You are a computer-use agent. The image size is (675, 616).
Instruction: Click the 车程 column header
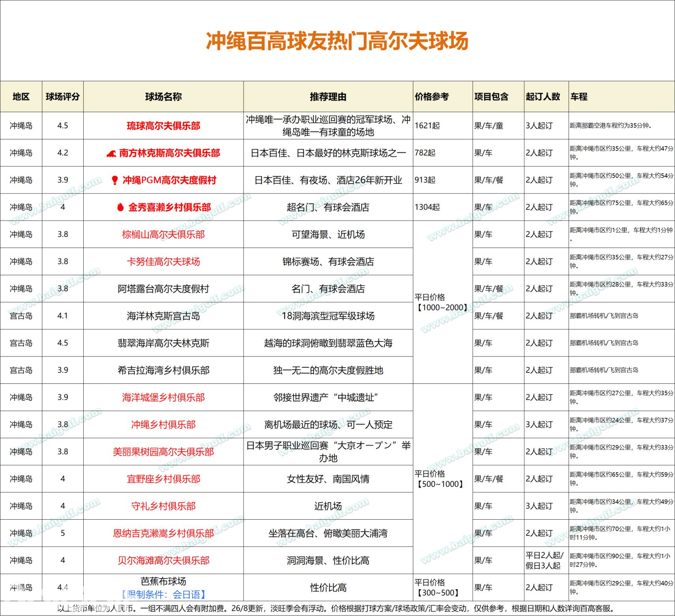pos(622,97)
